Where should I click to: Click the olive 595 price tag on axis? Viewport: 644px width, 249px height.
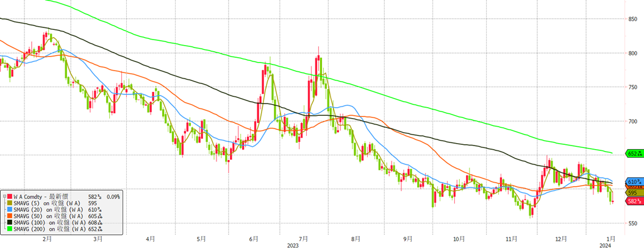(x=634, y=193)
